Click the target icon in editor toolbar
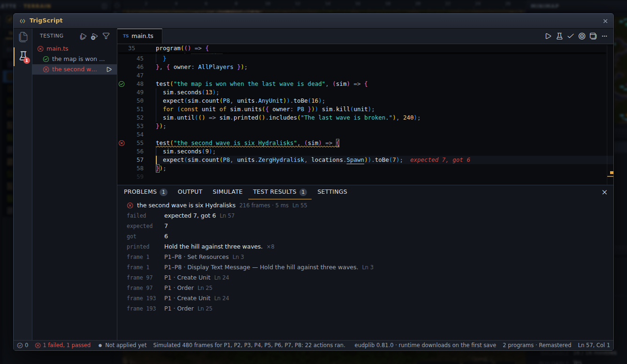The height and width of the screenshot is (364, 627). click(x=582, y=36)
